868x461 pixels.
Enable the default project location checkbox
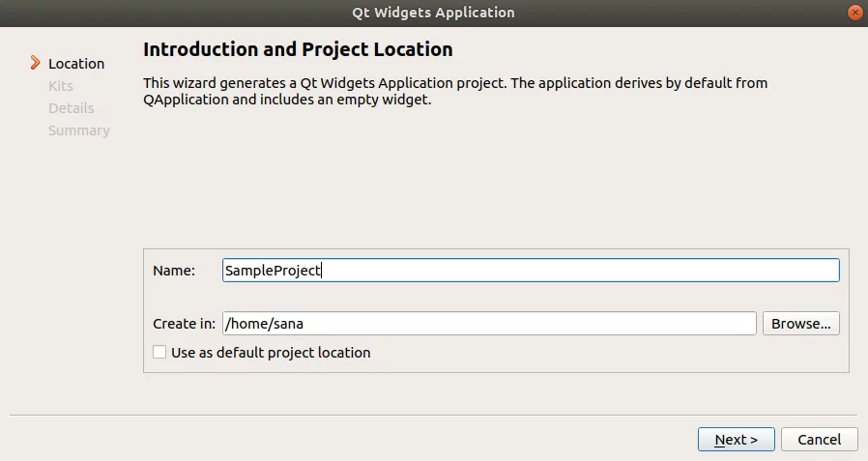[x=159, y=352]
